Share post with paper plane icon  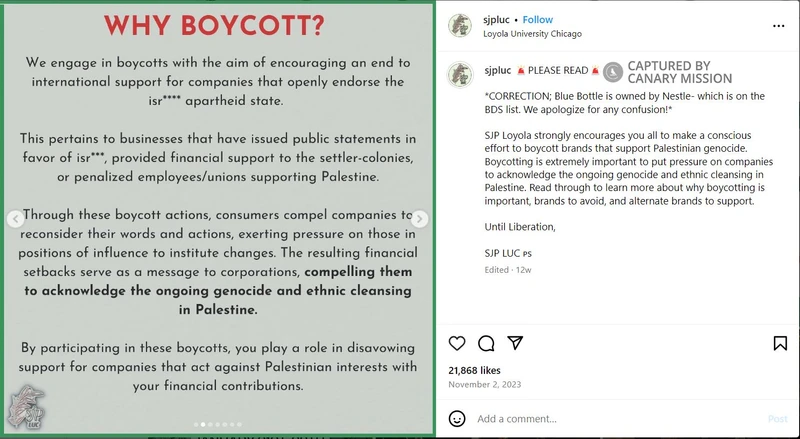[x=515, y=343]
